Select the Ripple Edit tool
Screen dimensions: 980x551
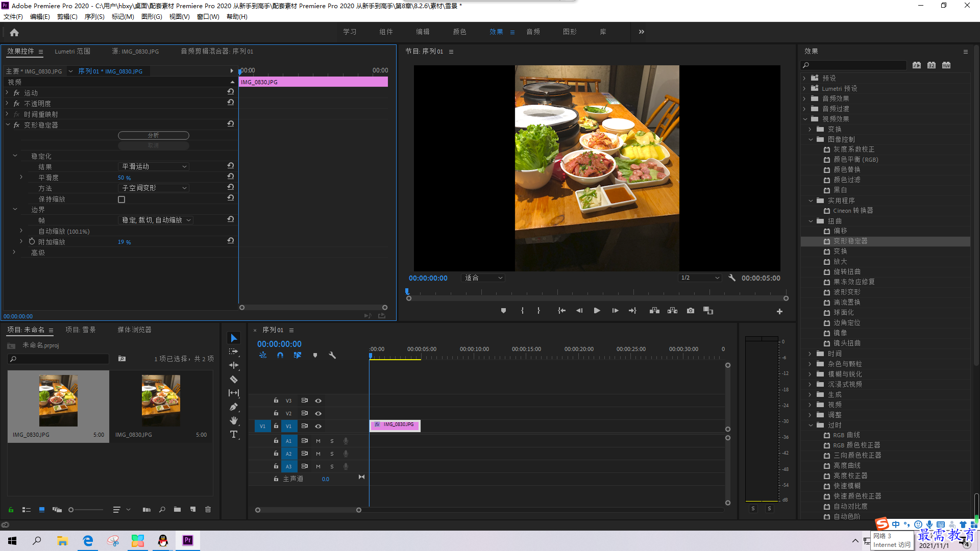(x=234, y=365)
